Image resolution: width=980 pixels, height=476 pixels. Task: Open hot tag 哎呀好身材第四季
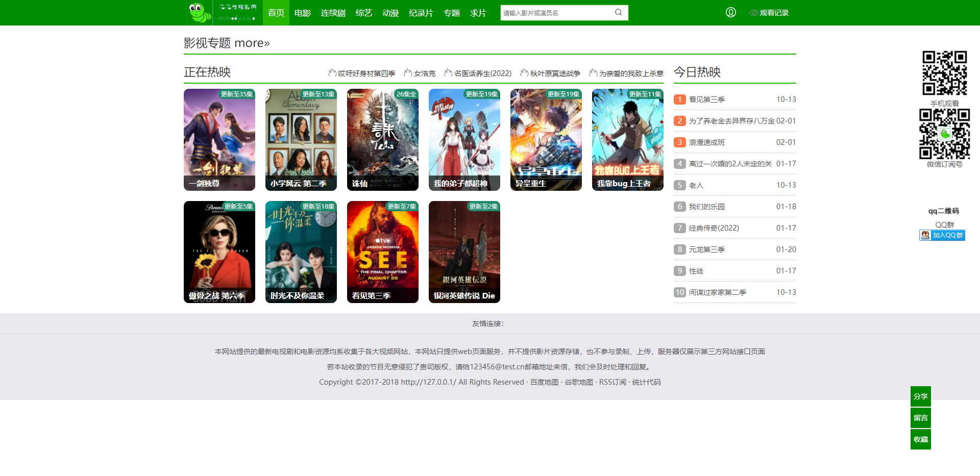pyautogui.click(x=366, y=73)
